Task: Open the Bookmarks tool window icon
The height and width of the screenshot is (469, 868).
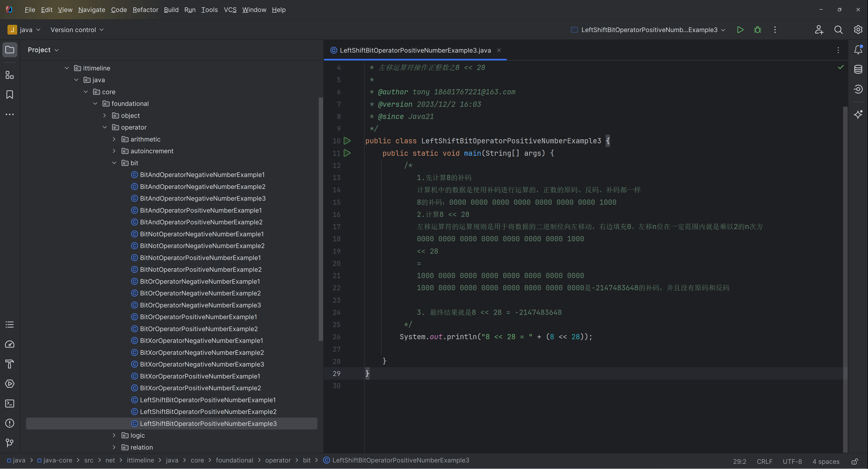Action: pyautogui.click(x=10, y=95)
